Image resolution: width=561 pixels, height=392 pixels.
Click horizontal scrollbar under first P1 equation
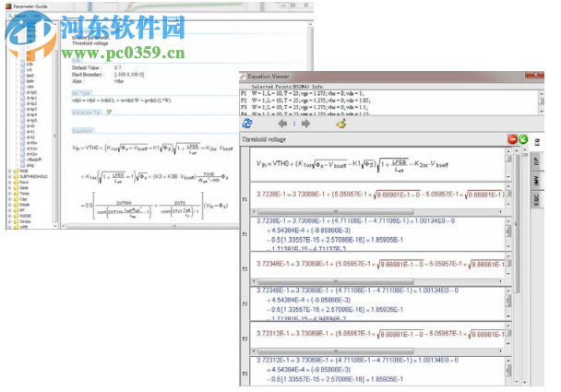377,211
